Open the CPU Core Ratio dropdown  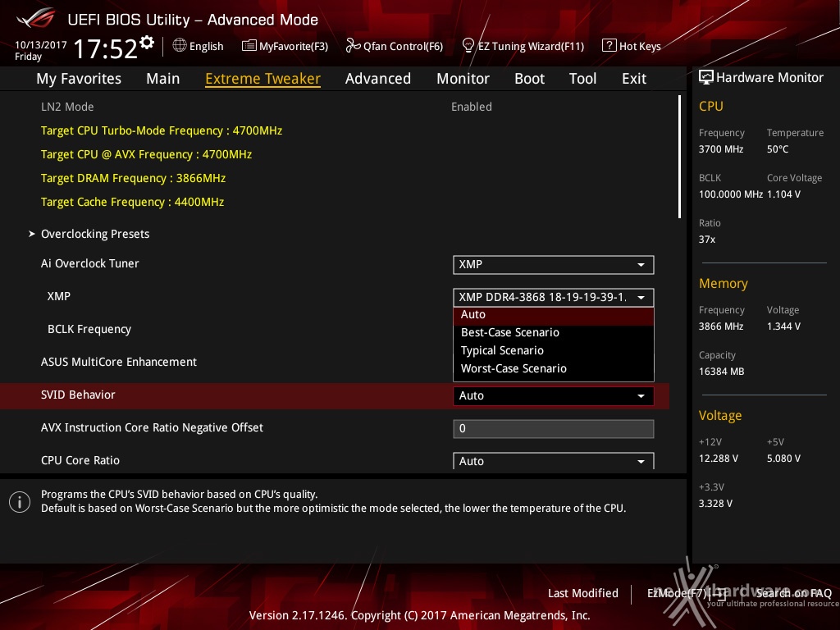pos(554,461)
